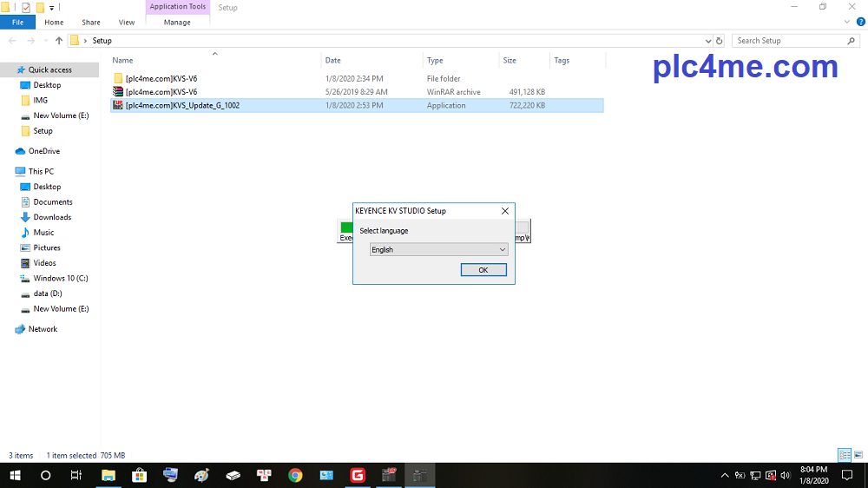Click the Up one level arrow
This screenshot has height=488, width=868.
(59, 41)
